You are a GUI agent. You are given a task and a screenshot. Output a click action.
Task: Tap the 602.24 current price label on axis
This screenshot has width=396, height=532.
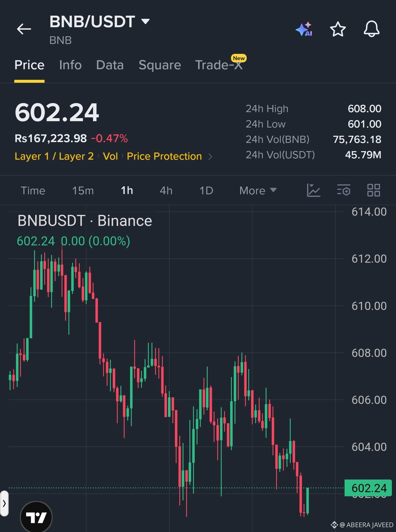[x=369, y=488]
